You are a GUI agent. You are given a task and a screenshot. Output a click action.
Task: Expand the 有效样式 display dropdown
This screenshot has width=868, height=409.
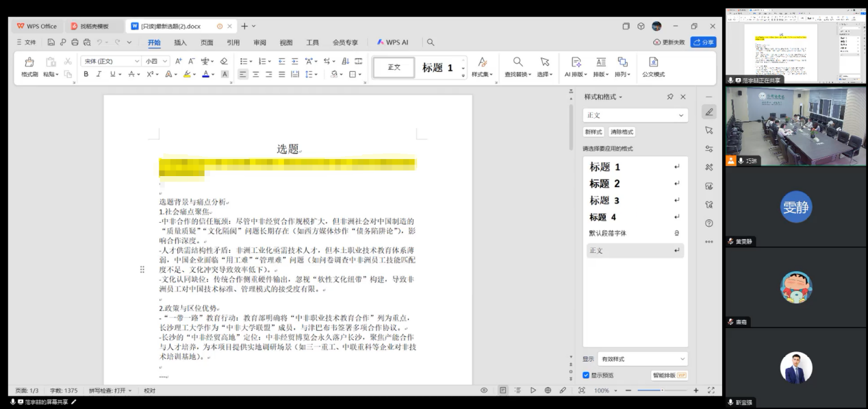(642, 359)
